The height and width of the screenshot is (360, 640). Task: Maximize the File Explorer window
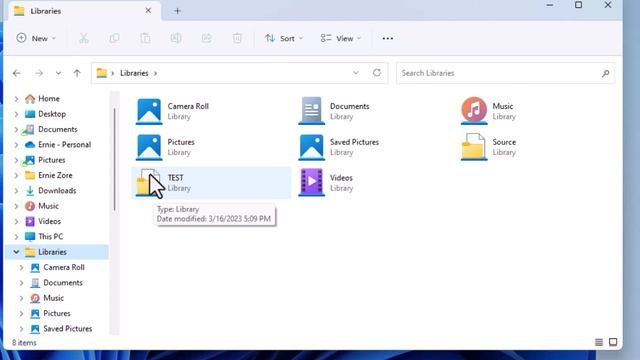pos(578,5)
